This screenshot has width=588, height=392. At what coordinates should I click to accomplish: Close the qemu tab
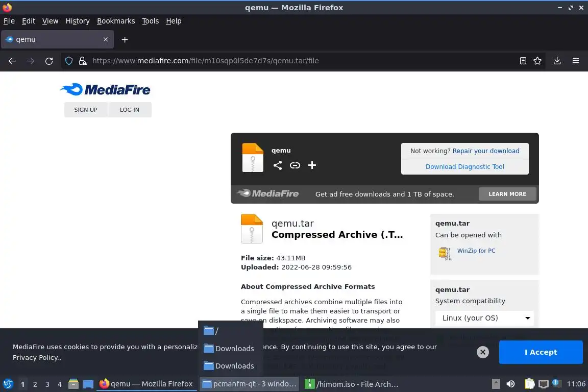click(x=105, y=39)
